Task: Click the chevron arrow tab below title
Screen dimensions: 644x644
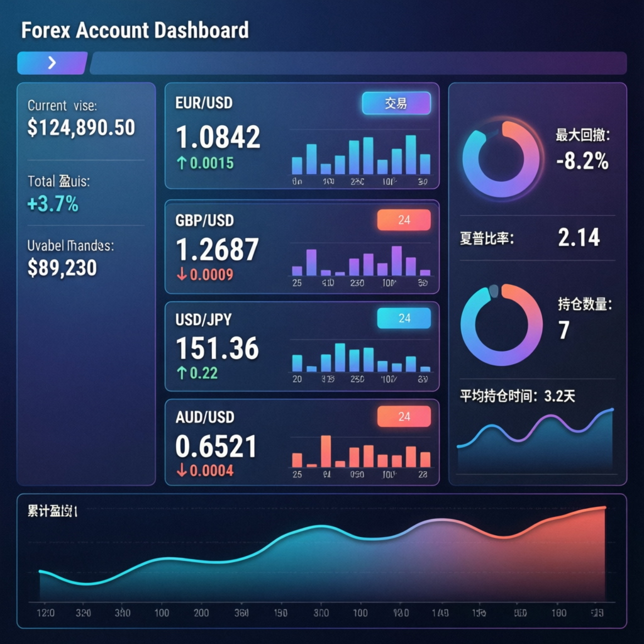Action: tap(52, 63)
